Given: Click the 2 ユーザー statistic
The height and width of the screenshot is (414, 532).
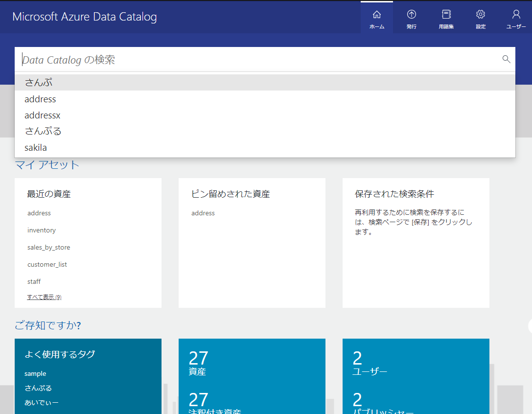Looking at the screenshot, I should 370,363.
